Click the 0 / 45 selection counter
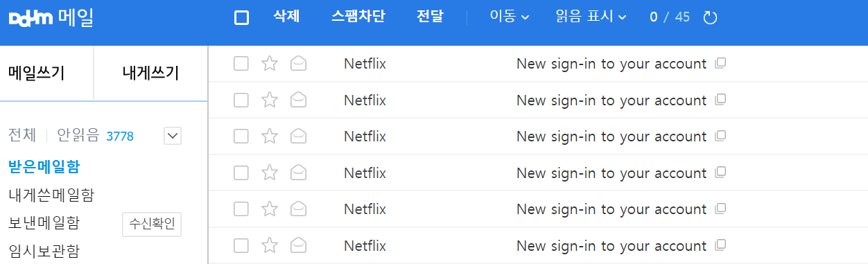868x264 pixels. (670, 17)
